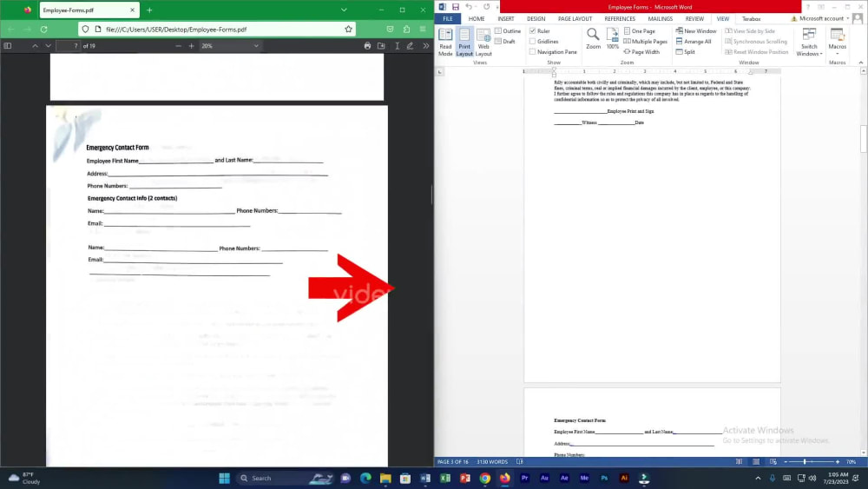Switch to Draft view
This screenshot has width=868, height=489.
coord(505,42)
